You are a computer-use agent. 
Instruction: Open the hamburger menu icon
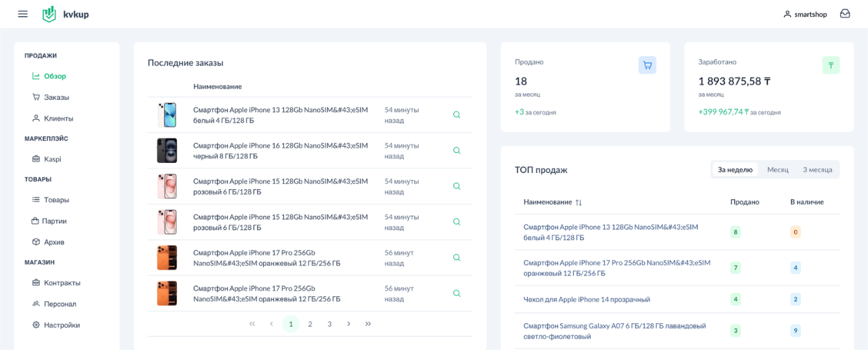23,14
